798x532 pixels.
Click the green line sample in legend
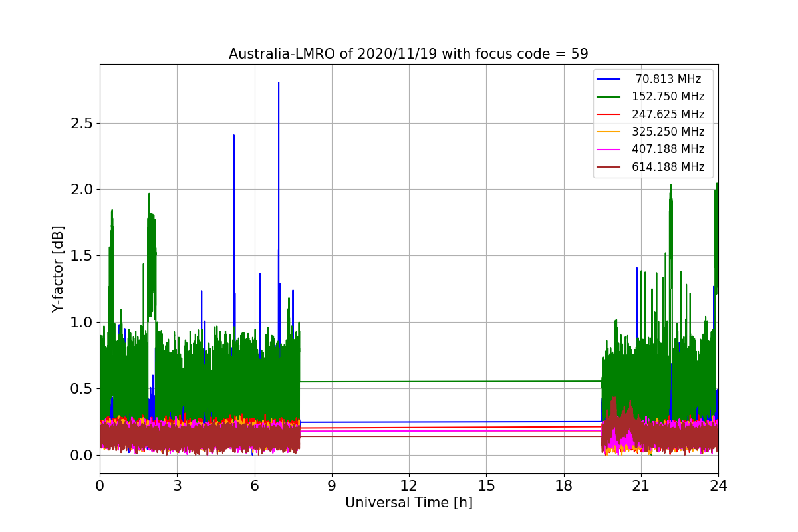(x=608, y=97)
